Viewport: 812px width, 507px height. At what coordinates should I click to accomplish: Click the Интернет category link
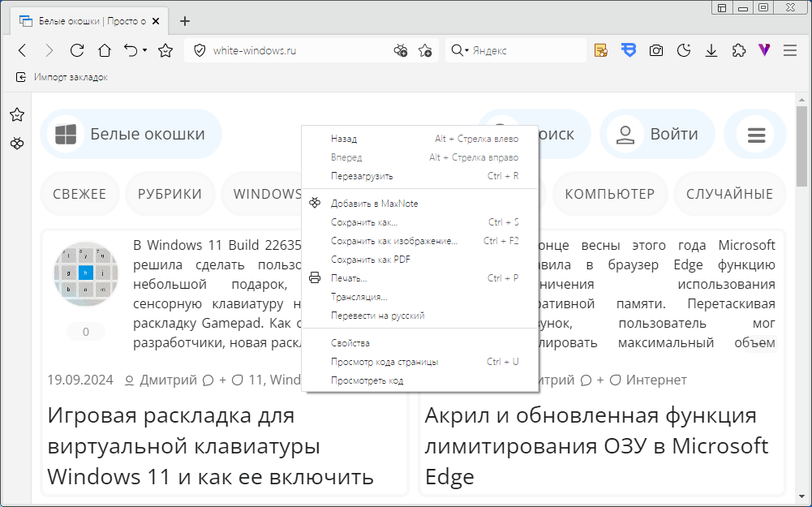coord(656,380)
